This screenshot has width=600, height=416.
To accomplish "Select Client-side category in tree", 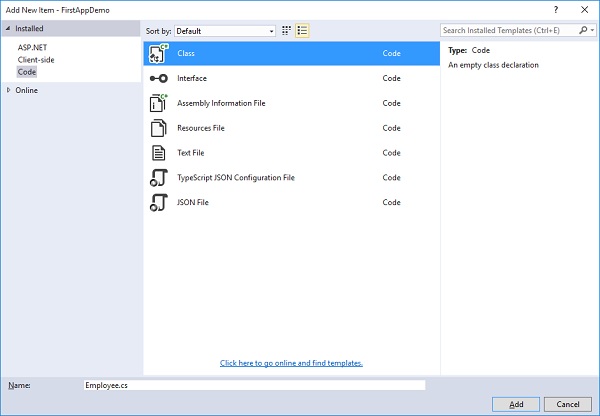I will [37, 59].
